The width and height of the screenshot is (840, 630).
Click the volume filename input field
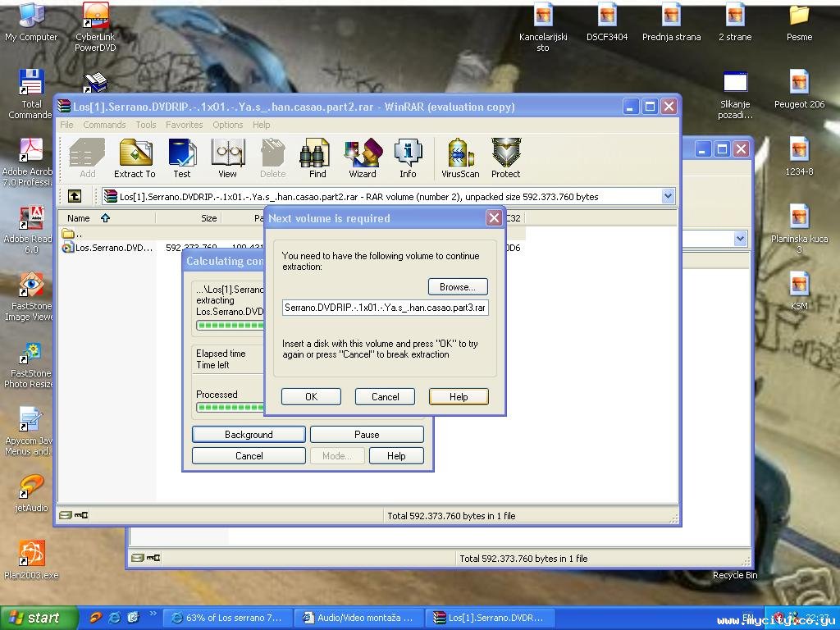[386, 308]
